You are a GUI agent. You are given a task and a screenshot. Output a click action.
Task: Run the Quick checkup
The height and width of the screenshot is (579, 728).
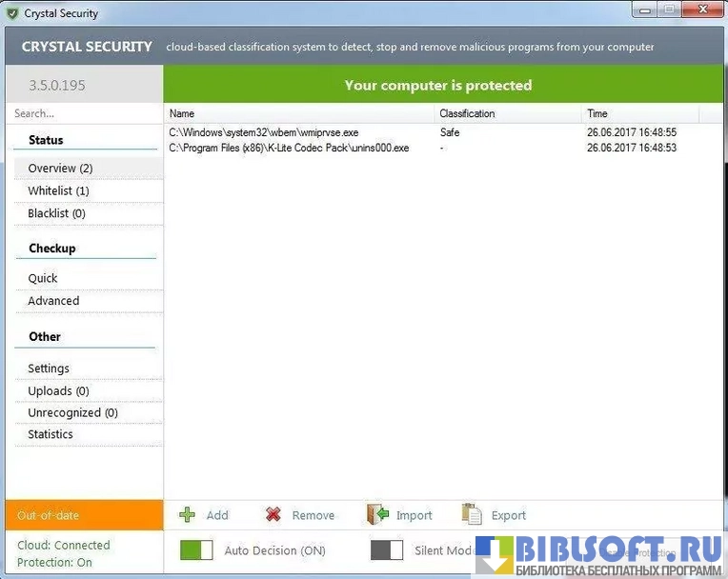(x=43, y=278)
